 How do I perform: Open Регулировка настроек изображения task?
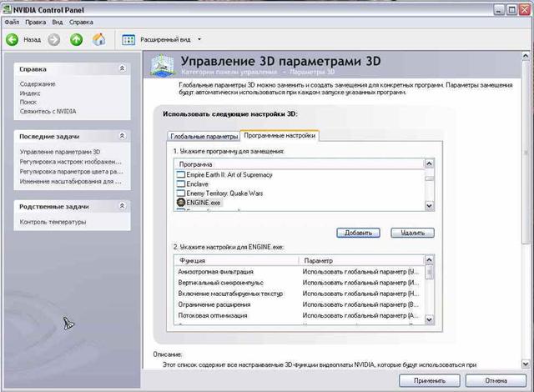click(x=70, y=162)
